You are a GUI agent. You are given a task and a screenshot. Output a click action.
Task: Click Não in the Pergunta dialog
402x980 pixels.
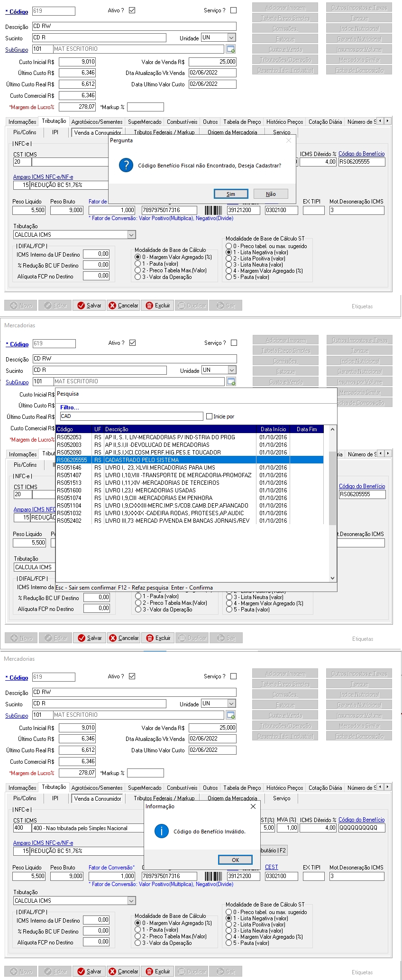coord(271,194)
